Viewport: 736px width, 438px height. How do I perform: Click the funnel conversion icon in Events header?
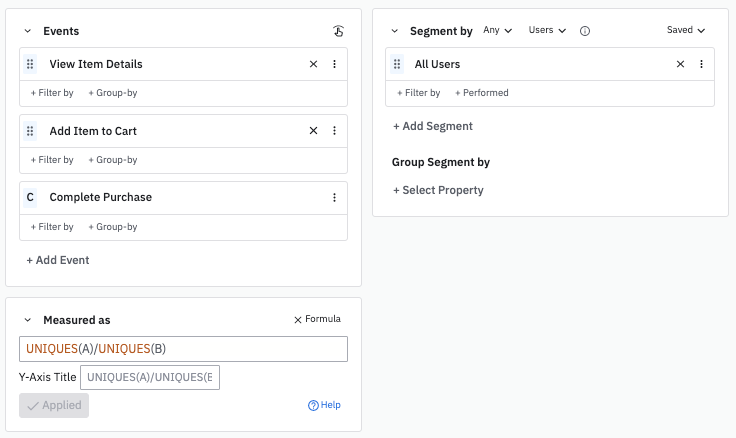pyautogui.click(x=338, y=31)
